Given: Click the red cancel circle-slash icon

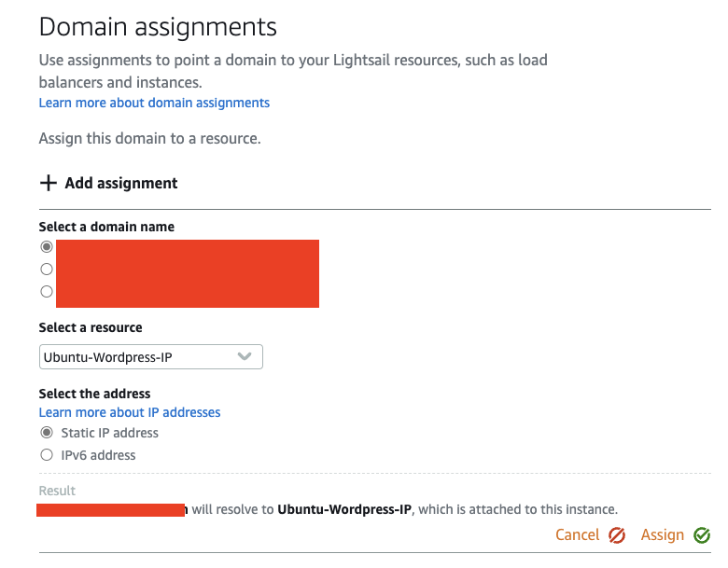Looking at the screenshot, I should 617,535.
